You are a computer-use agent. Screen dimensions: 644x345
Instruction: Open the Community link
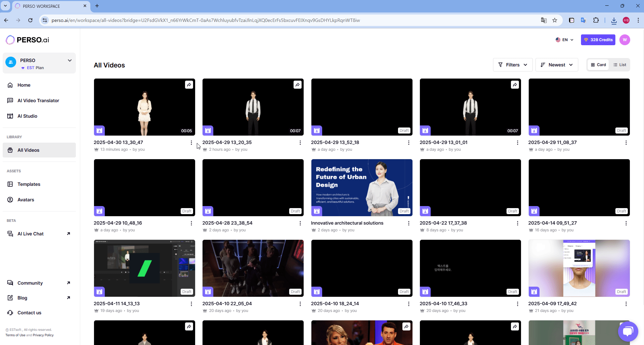coord(39,283)
